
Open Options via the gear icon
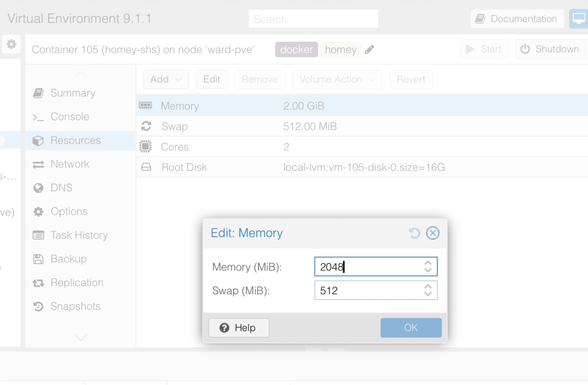(39, 211)
